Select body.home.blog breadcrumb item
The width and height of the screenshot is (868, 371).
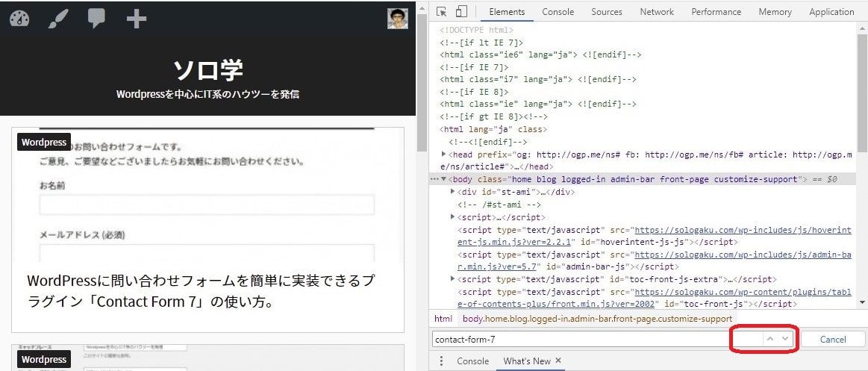(x=597, y=319)
